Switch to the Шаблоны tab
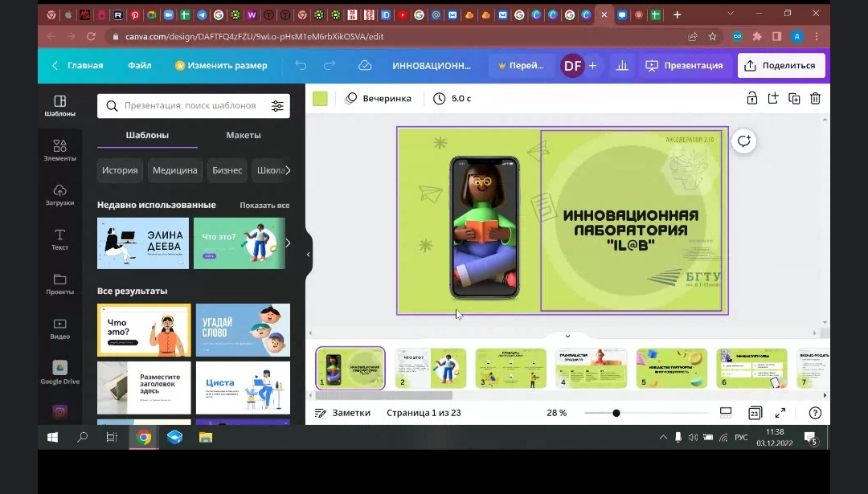 coord(147,135)
